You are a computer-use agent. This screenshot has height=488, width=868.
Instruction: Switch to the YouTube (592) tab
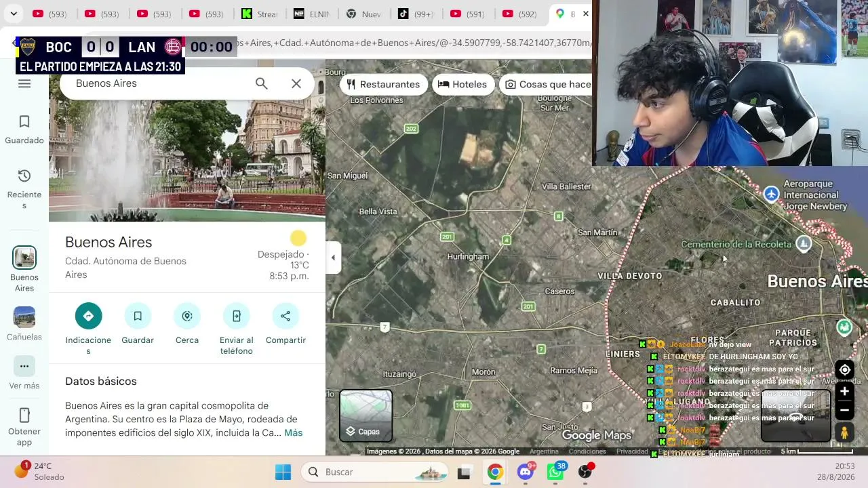(x=519, y=14)
